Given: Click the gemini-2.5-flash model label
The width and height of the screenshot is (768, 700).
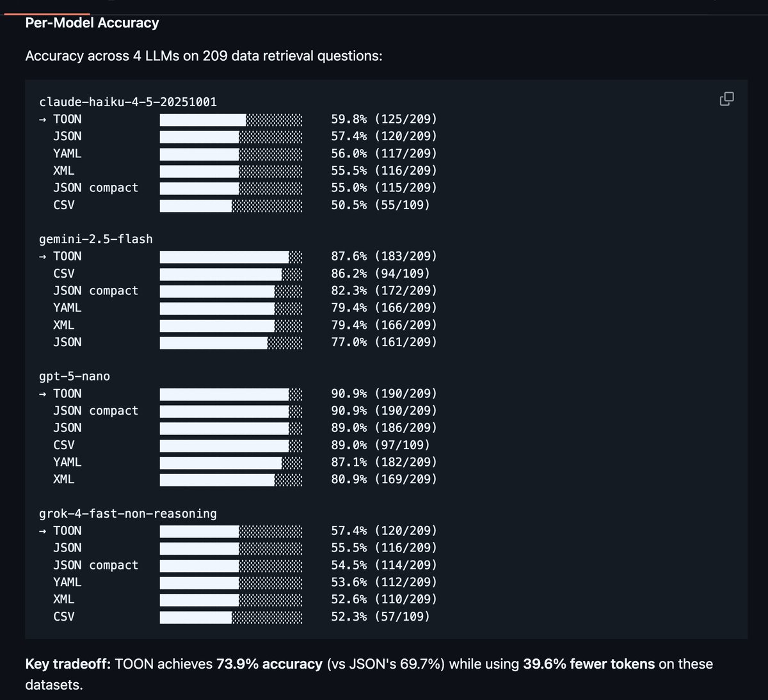Looking at the screenshot, I should click(x=96, y=239).
